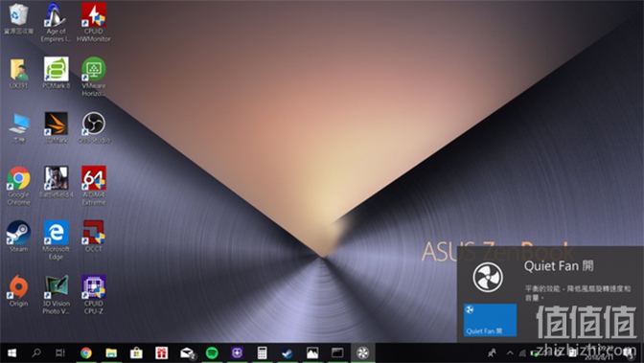This screenshot has height=363, width=644.
Task: Toggle the blue Quiet Fan tile
Action: [x=490, y=320]
